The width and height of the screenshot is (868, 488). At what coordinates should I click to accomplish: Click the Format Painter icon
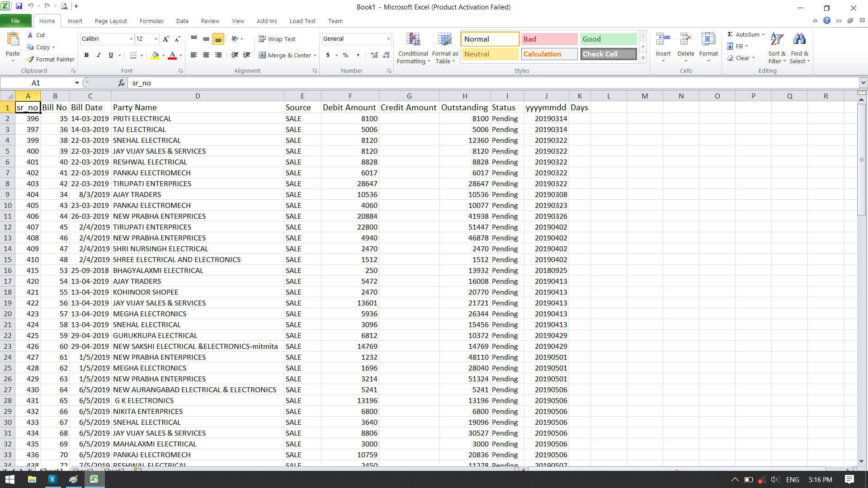31,59
